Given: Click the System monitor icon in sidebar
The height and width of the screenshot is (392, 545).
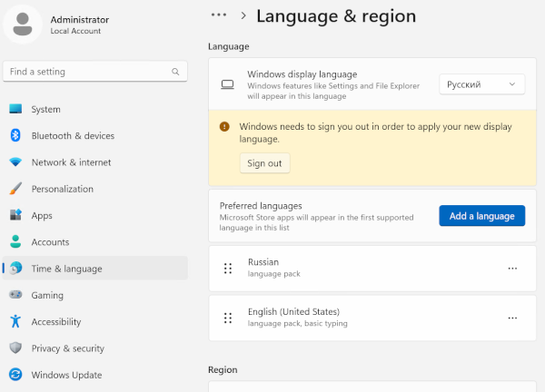Looking at the screenshot, I should 15,109.
